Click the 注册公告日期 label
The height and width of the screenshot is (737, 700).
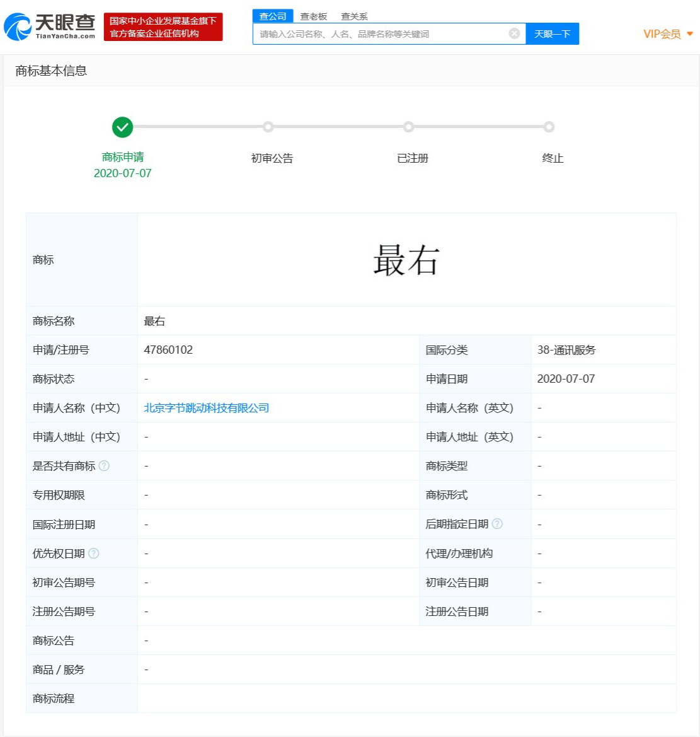pyautogui.click(x=457, y=612)
